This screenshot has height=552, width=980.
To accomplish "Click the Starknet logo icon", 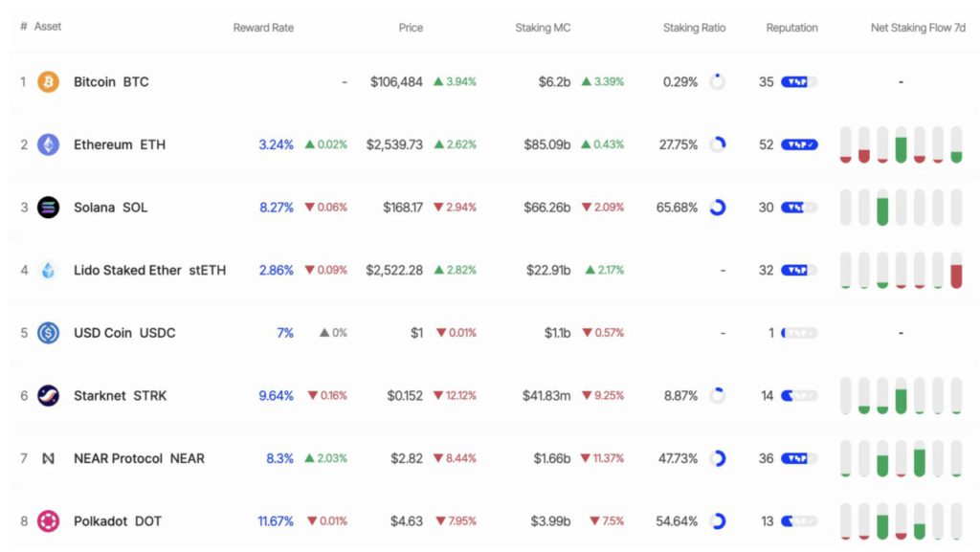I will click(48, 396).
